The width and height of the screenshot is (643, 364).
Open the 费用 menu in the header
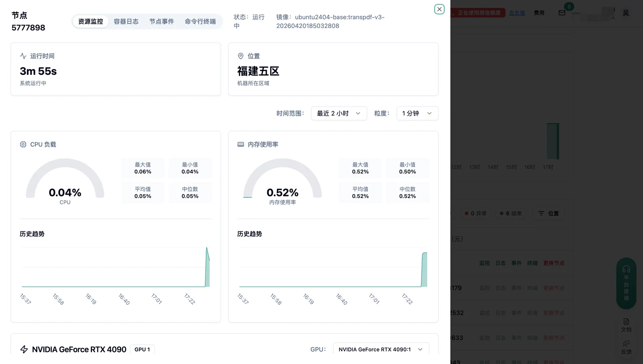coord(539,13)
